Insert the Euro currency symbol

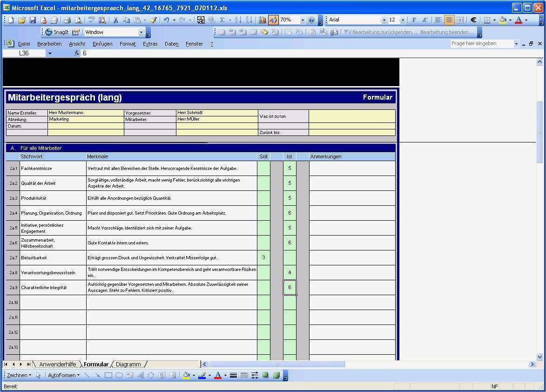tap(473, 20)
